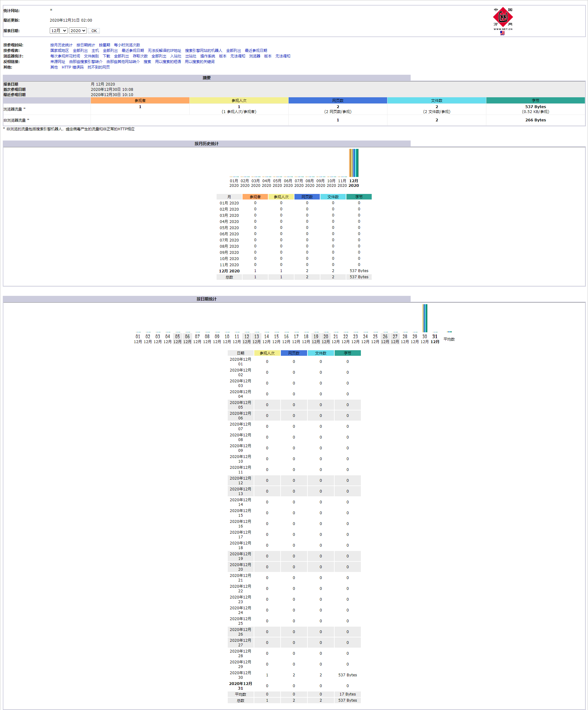The width and height of the screenshot is (588, 710).
Task: Go to 按月历史统计 link
Action: pos(61,45)
